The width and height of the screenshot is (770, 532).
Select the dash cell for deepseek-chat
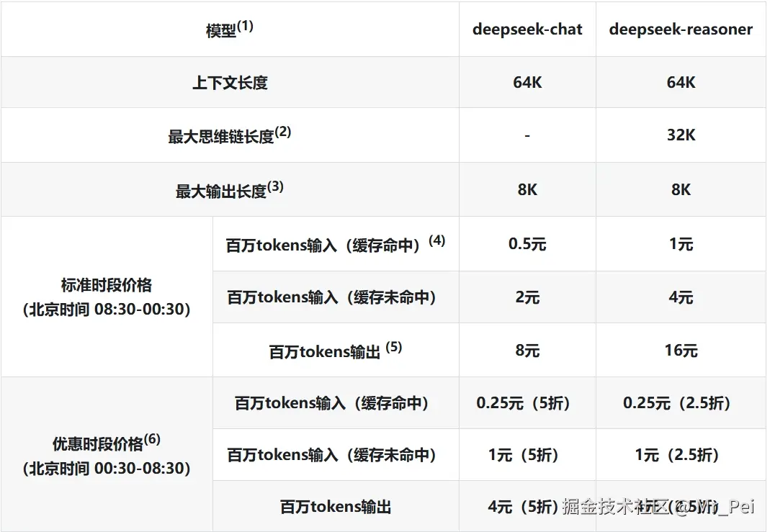point(527,135)
